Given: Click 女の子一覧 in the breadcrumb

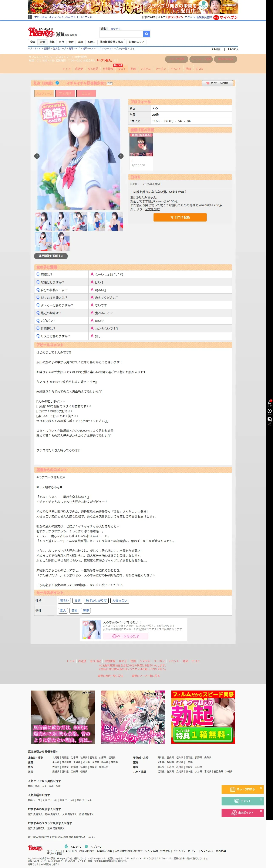Looking at the screenshot, I should 122,49.
